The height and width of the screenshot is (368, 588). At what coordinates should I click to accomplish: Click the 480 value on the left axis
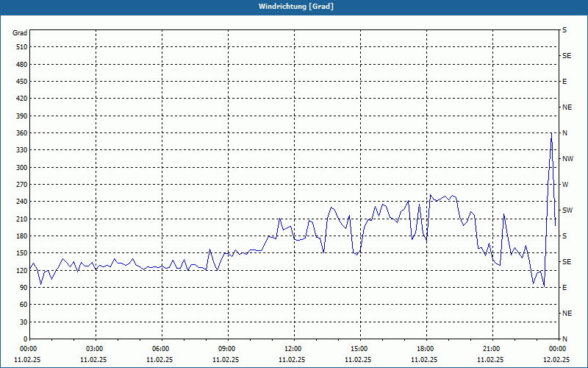point(22,65)
